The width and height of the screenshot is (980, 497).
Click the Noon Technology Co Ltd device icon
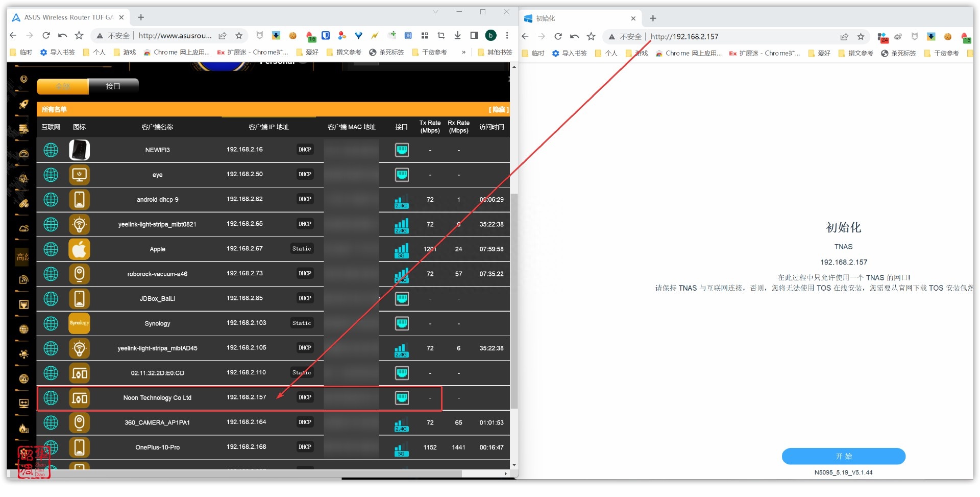[x=79, y=398]
